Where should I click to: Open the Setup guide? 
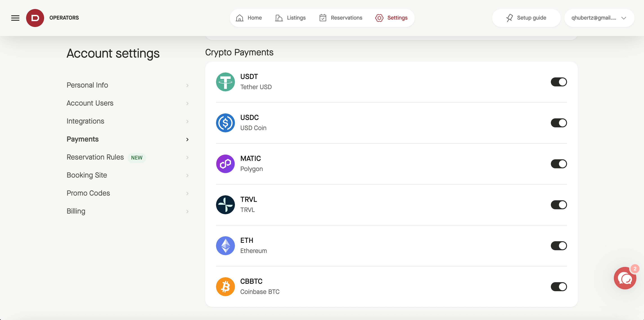coord(526,18)
